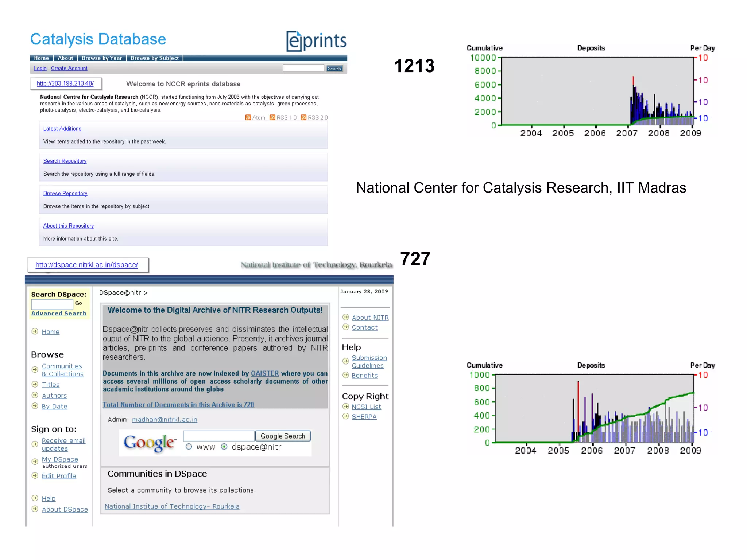This screenshot has width=747, height=560.
Task: Click the eprints search input field
Action: point(303,69)
